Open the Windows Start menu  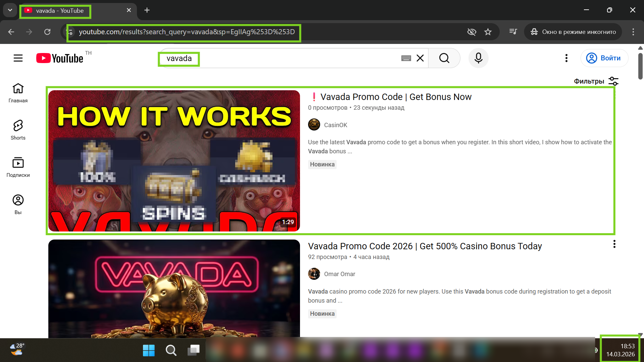(x=149, y=350)
